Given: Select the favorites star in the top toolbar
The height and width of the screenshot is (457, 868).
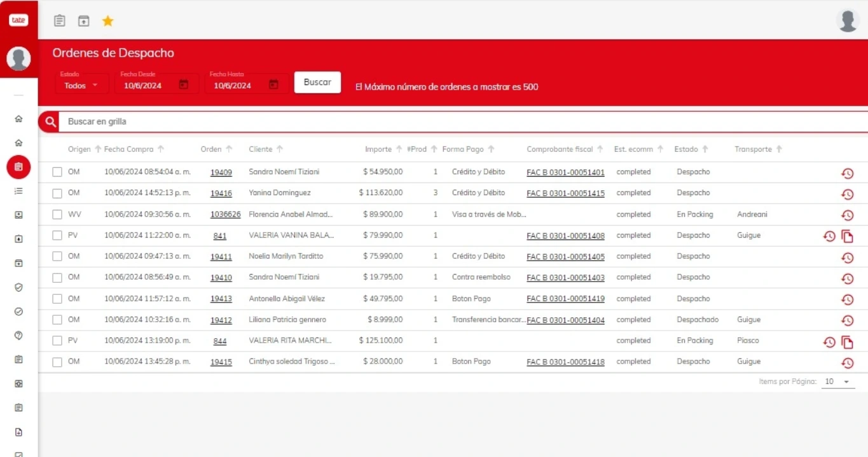Looking at the screenshot, I should pos(108,20).
